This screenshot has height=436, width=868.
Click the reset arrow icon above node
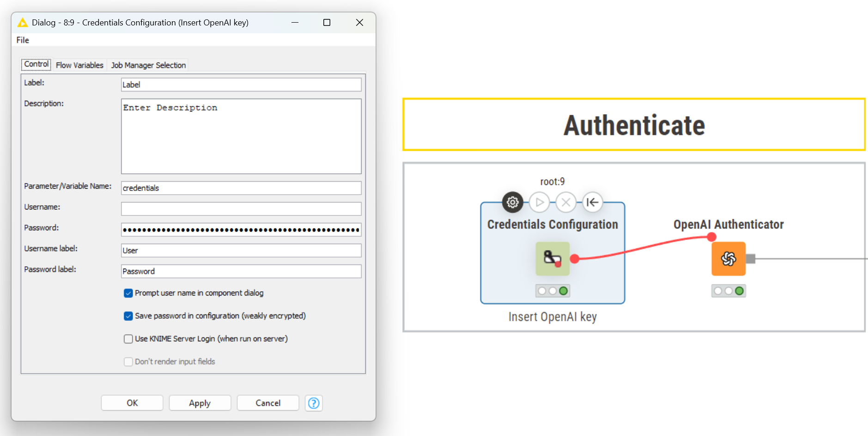tap(593, 202)
